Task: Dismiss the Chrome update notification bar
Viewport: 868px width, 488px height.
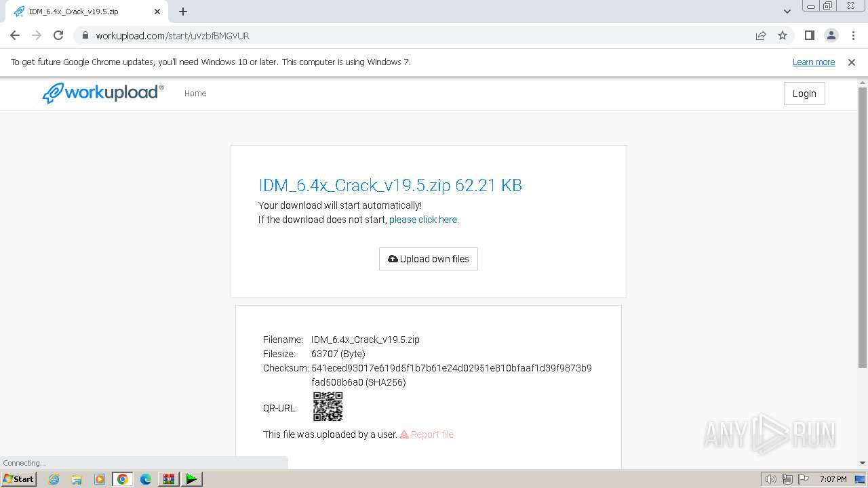Action: click(852, 62)
